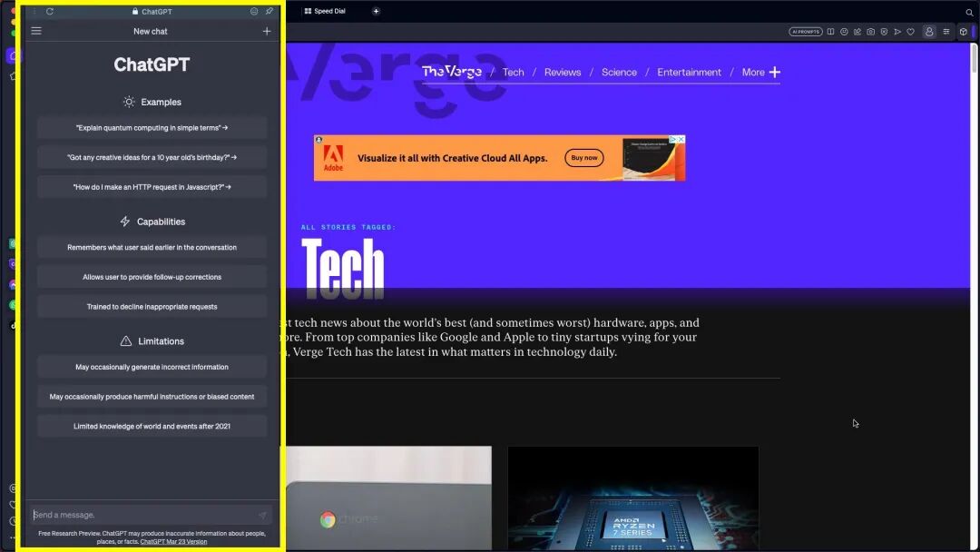The height and width of the screenshot is (552, 980).
Task: Click the Examples sun icon heading
Action: tap(129, 102)
